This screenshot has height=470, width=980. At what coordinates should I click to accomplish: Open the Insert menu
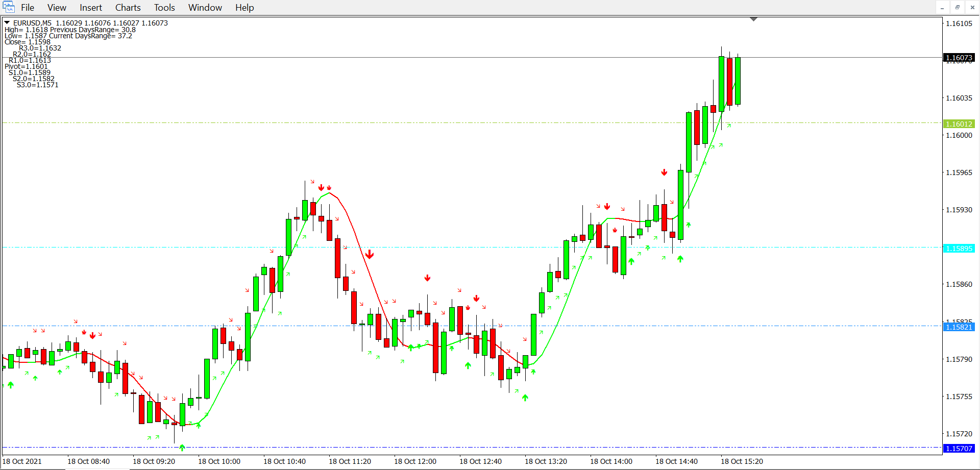click(x=91, y=8)
